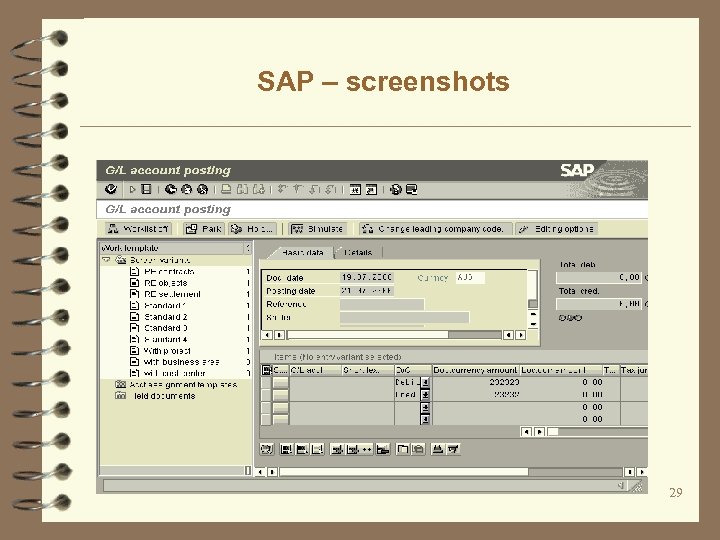Click the Copy line icon below items table
The height and width of the screenshot is (540, 720).
coord(403,449)
